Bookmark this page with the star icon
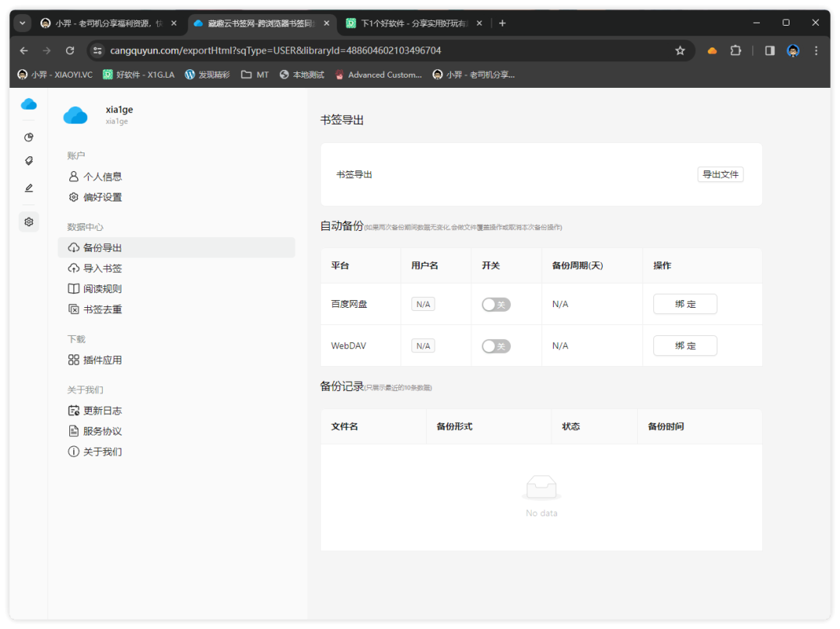Image resolution: width=840 pixels, height=629 pixels. click(x=680, y=51)
